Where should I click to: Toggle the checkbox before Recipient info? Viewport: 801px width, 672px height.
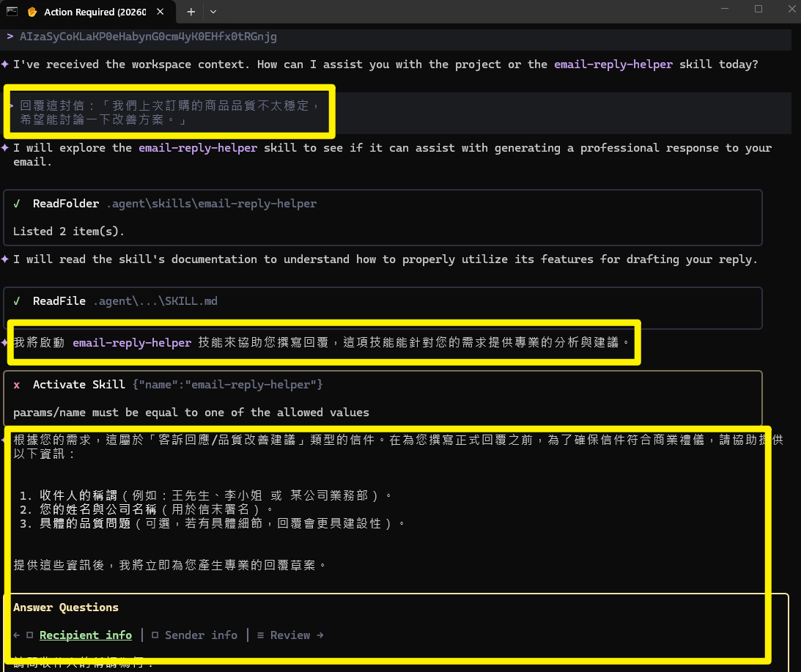[x=30, y=635]
